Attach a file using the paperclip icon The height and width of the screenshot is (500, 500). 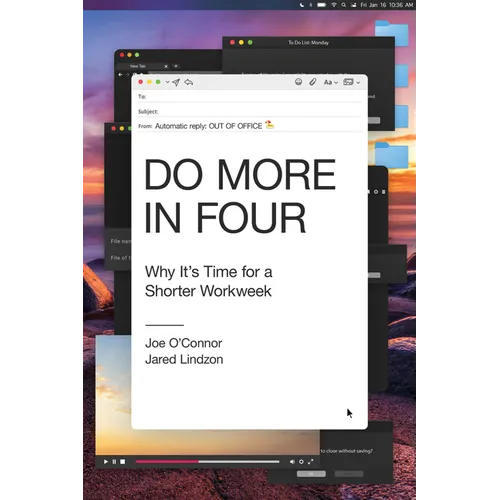[312, 82]
